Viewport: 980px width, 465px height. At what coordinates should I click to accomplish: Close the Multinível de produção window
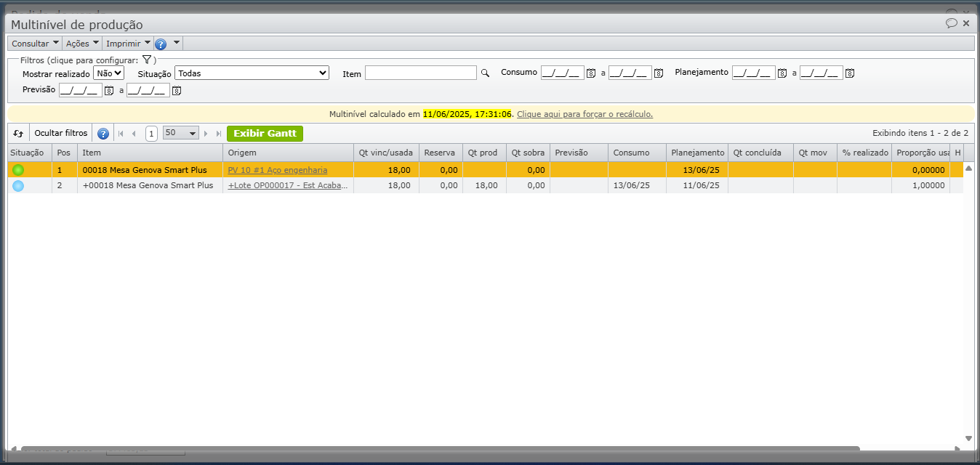pyautogui.click(x=966, y=23)
